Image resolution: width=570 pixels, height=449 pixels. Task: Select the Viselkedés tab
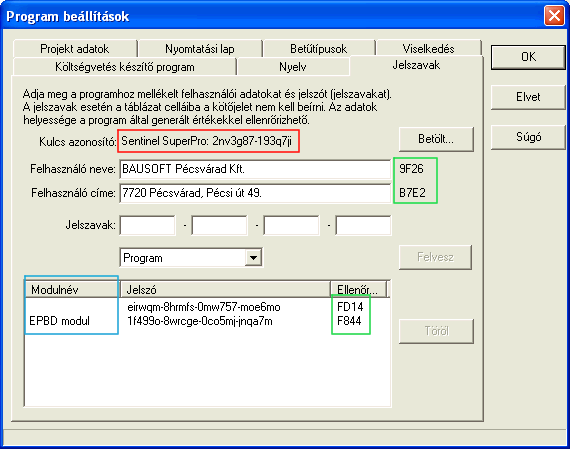click(x=428, y=49)
